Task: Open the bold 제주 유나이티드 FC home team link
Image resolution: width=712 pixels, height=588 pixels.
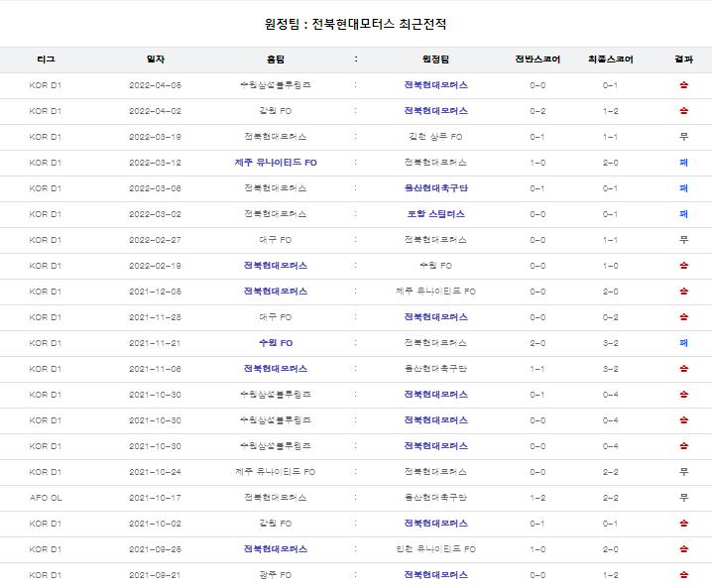Action: [x=276, y=163]
